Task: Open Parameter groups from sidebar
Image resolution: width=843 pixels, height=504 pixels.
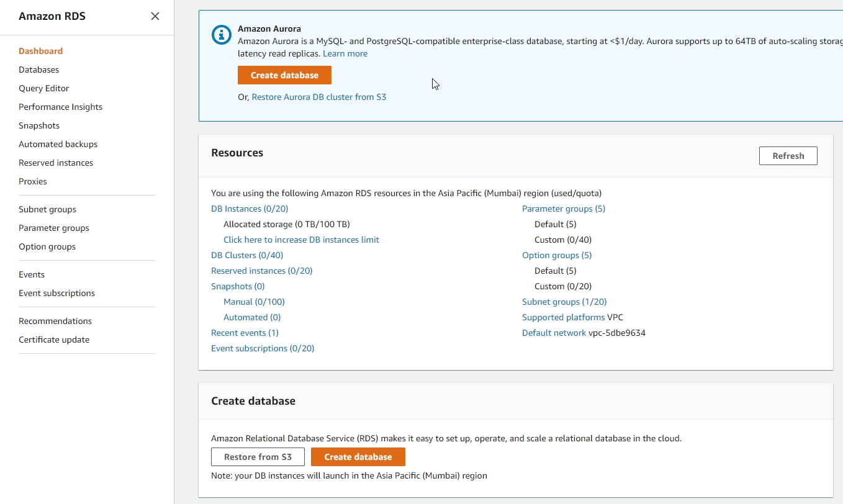Action: 53,228
